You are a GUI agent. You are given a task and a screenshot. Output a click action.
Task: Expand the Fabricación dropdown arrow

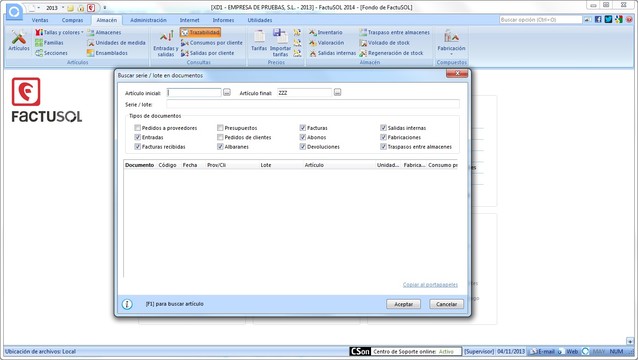pyautogui.click(x=451, y=54)
